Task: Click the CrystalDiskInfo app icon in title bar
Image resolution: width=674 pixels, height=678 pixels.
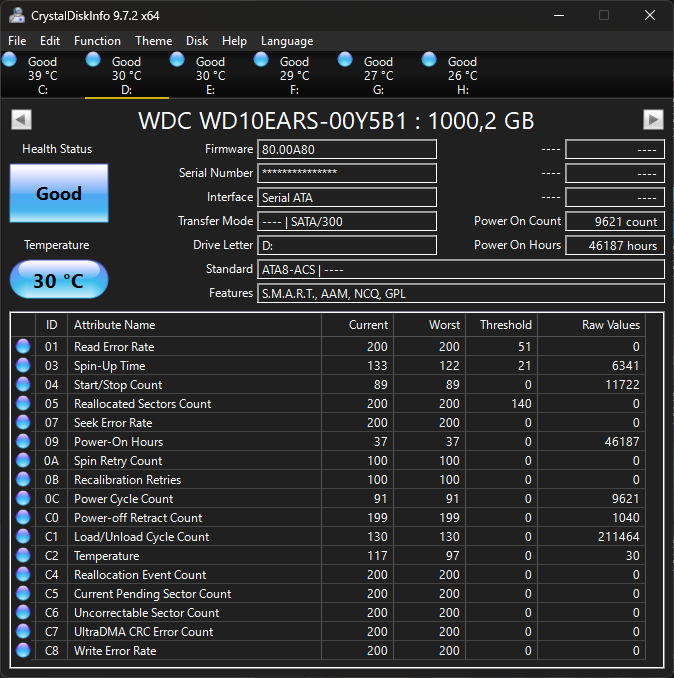Action: pyautogui.click(x=16, y=16)
